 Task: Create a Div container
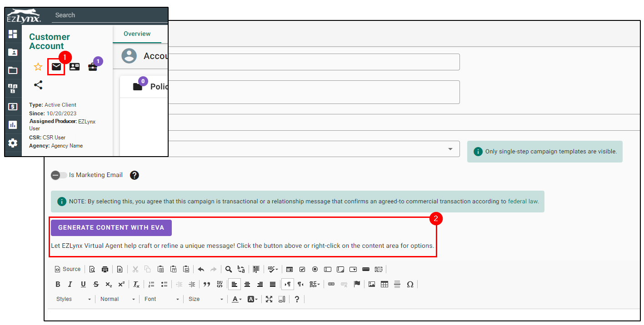(220, 284)
